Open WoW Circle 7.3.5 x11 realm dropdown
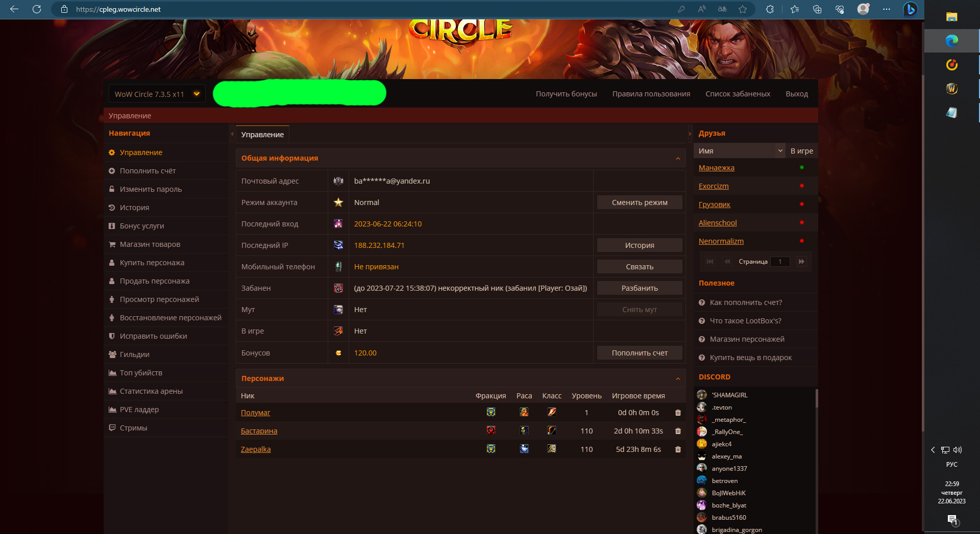The height and width of the screenshot is (534, 980). click(157, 94)
